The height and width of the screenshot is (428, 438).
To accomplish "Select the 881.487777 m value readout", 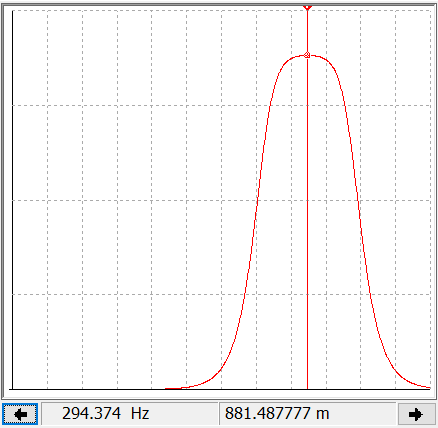I will (307, 414).
